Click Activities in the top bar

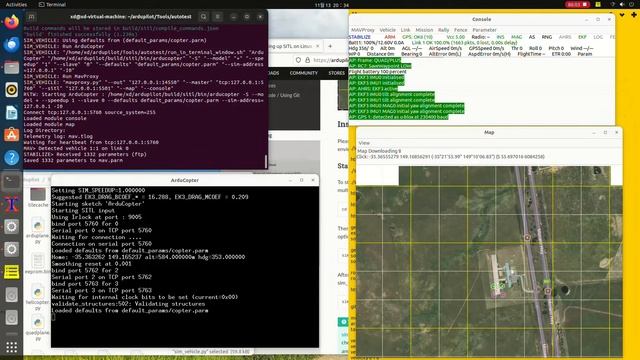(16, 4)
